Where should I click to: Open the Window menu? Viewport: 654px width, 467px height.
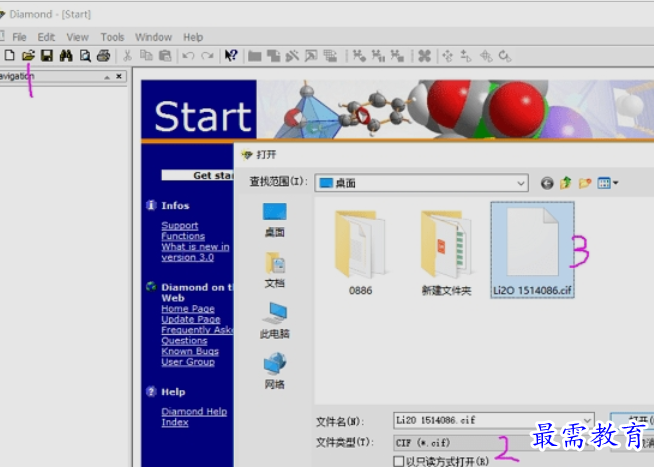tap(153, 37)
